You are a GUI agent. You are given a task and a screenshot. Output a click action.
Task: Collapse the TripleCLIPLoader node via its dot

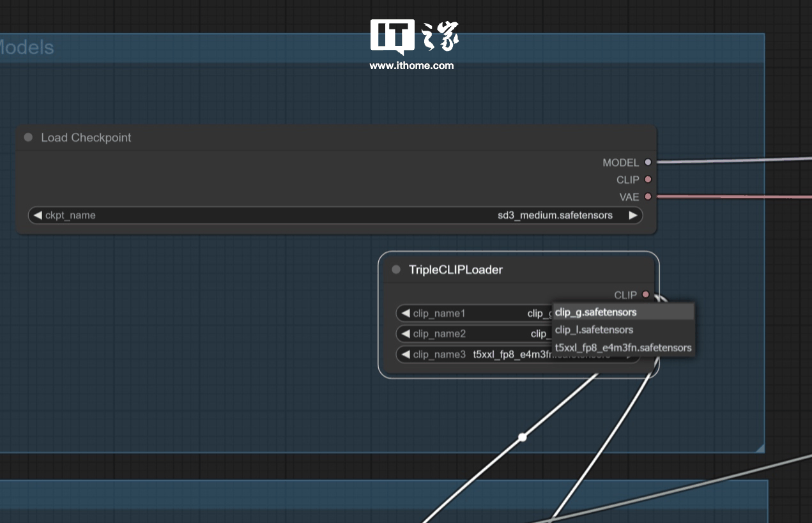click(x=396, y=269)
